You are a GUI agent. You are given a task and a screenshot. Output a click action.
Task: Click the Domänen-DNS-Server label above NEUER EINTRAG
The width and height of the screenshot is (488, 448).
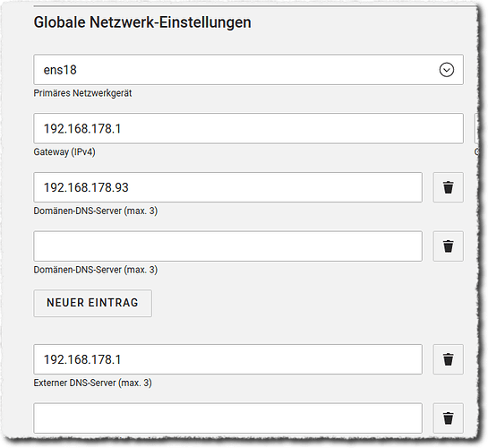pos(96,270)
